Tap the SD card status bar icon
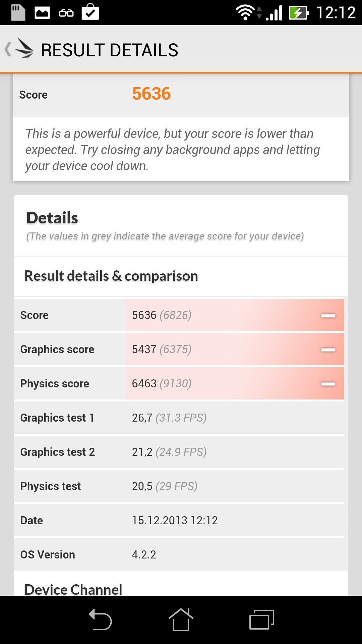 18,13
